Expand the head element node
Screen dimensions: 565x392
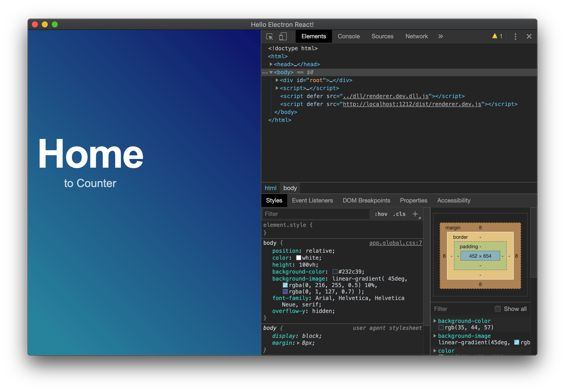click(x=271, y=64)
